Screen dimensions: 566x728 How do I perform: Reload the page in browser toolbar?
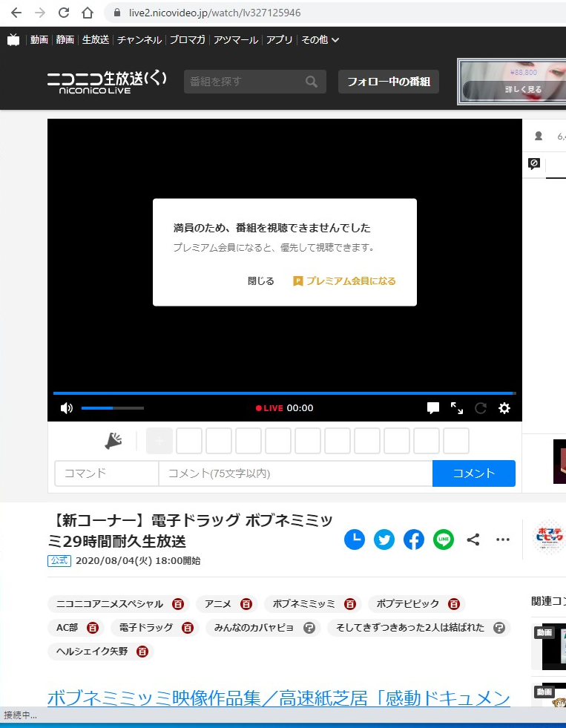(64, 13)
